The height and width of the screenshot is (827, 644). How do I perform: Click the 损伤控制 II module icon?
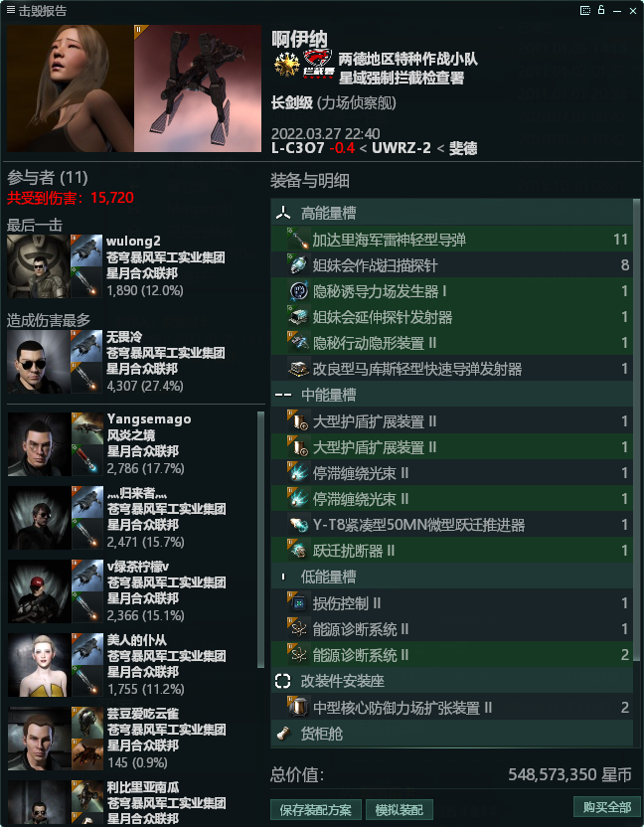298,602
